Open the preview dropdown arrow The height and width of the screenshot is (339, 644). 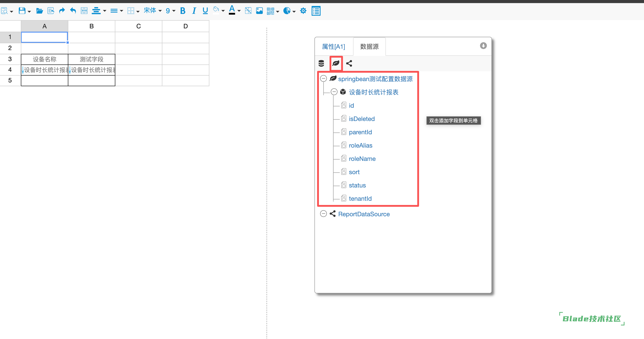[x=12, y=12]
